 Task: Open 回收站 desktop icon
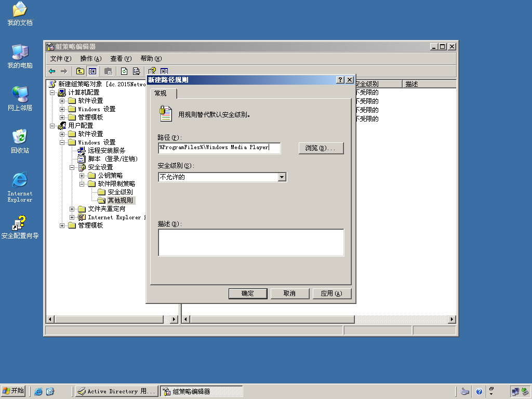click(x=20, y=141)
